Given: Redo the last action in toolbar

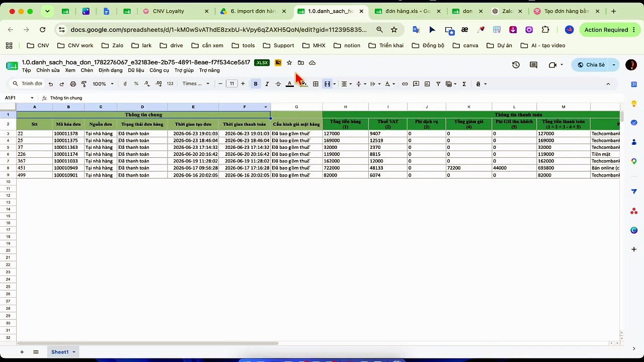Looking at the screenshot, I should pos(61,84).
